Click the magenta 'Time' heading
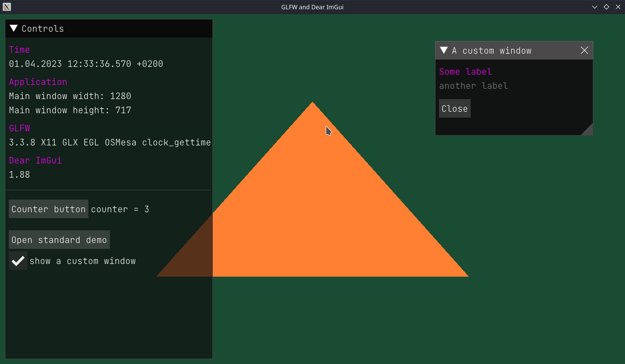625x364 pixels. click(x=20, y=49)
